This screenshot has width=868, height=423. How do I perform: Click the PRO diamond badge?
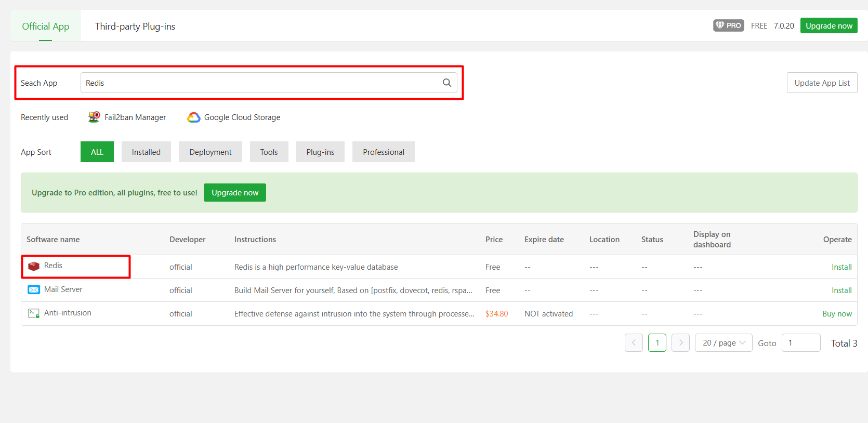tap(729, 25)
